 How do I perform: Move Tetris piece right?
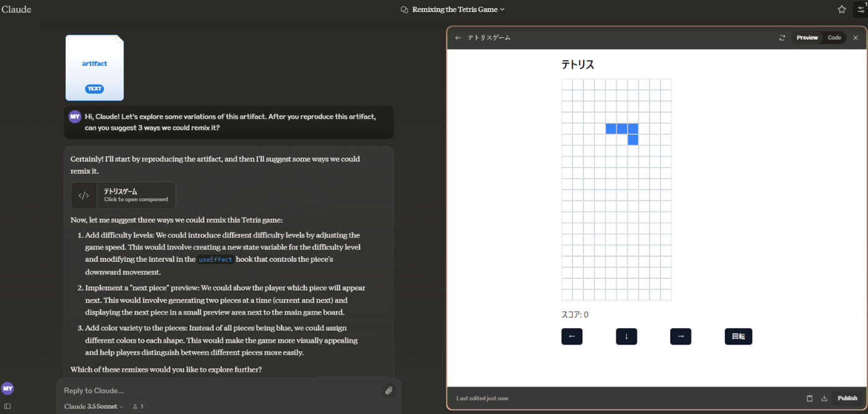click(x=681, y=336)
